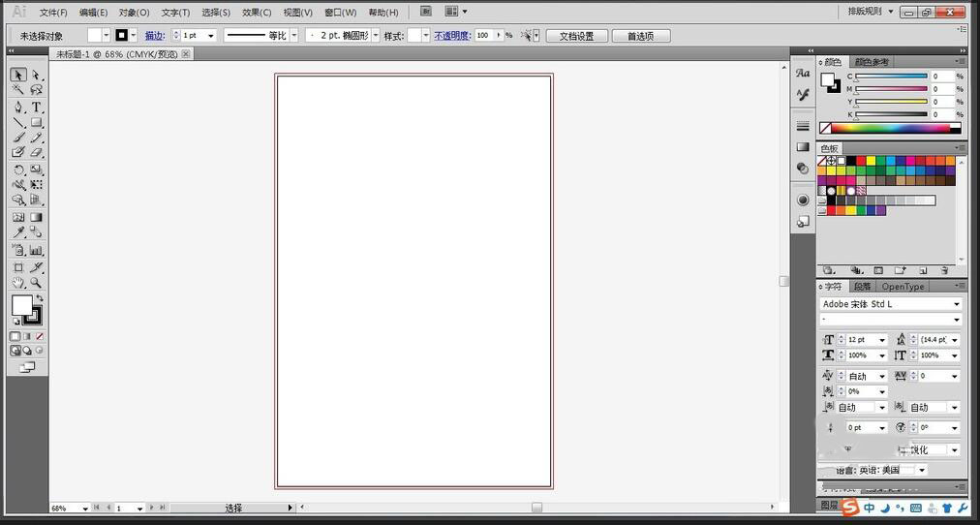Pick the Lasso tool
Viewport: 980px width, 525px height.
coord(36,90)
